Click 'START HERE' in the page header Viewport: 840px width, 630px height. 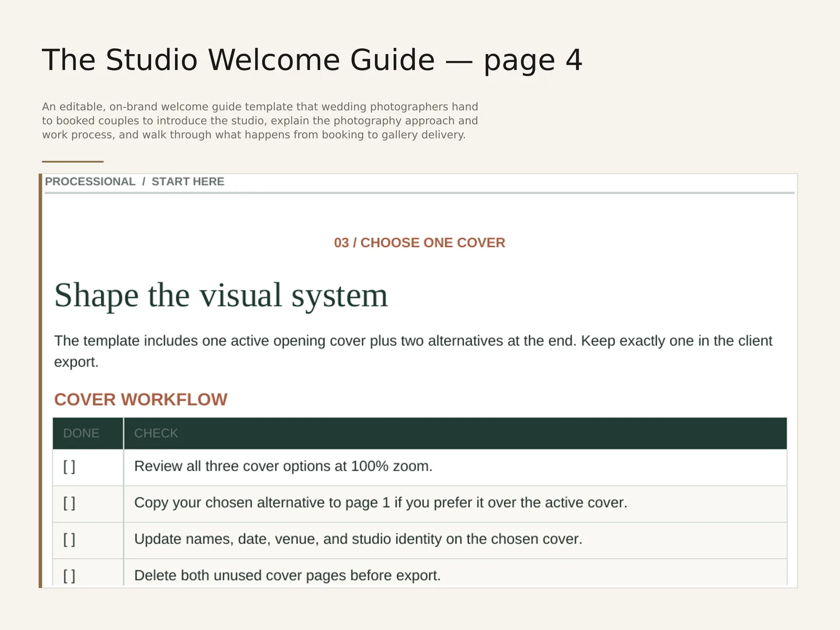(188, 182)
